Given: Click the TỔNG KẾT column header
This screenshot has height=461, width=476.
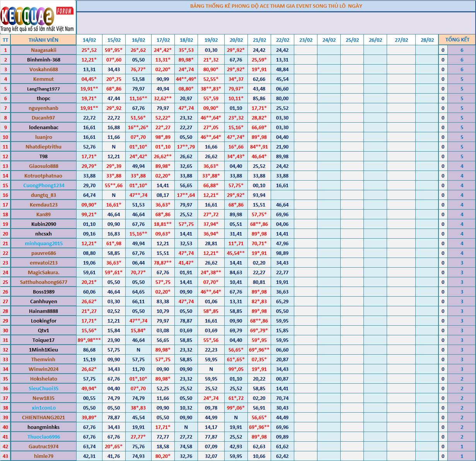Looking at the screenshot, I should (457, 40).
